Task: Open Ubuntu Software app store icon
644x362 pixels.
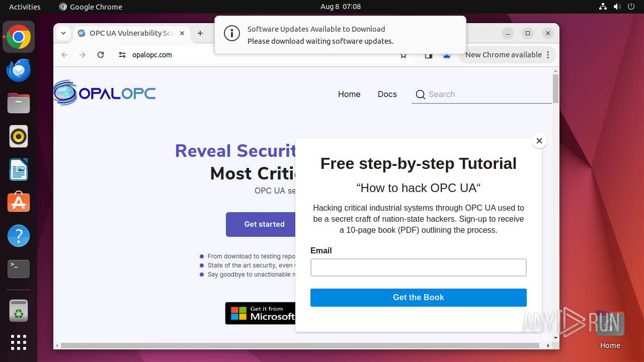Action: coord(19,202)
